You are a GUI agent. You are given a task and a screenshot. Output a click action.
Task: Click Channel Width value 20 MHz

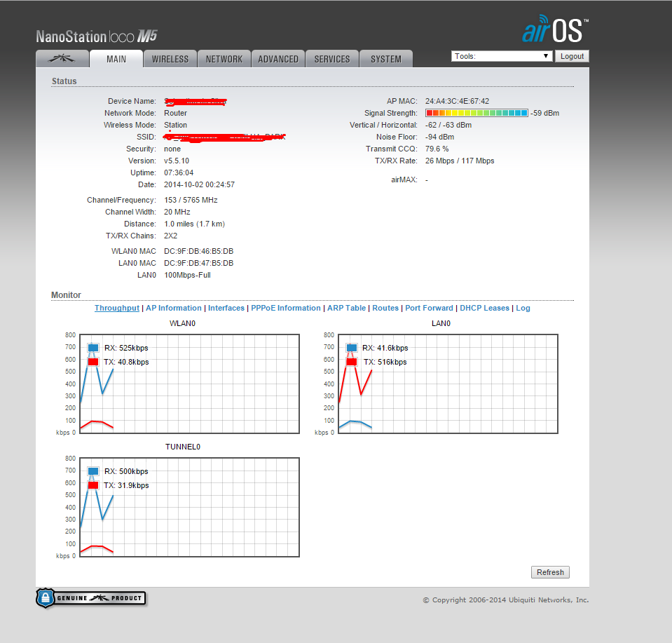pos(177,212)
